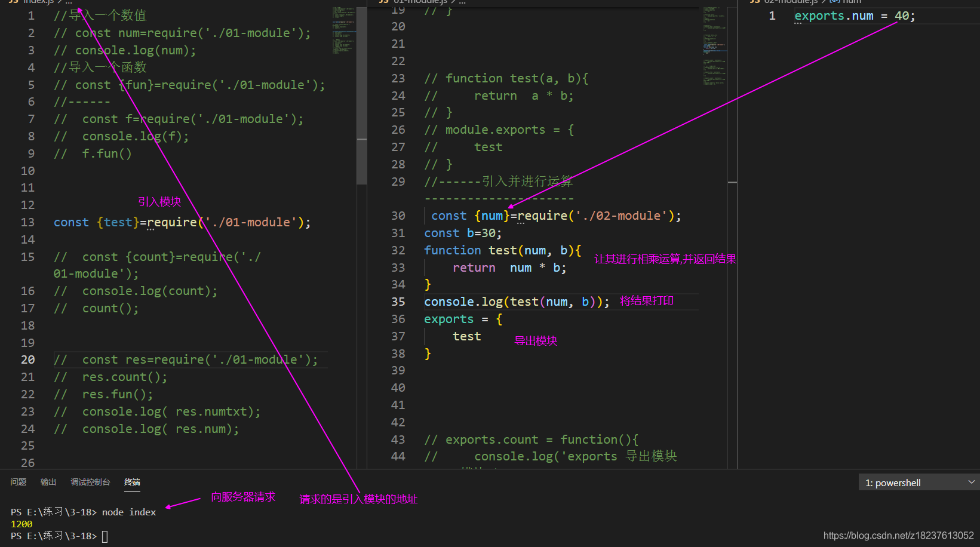Click line number 13 in index.js gutter
This screenshot has width=980, height=547.
click(28, 222)
